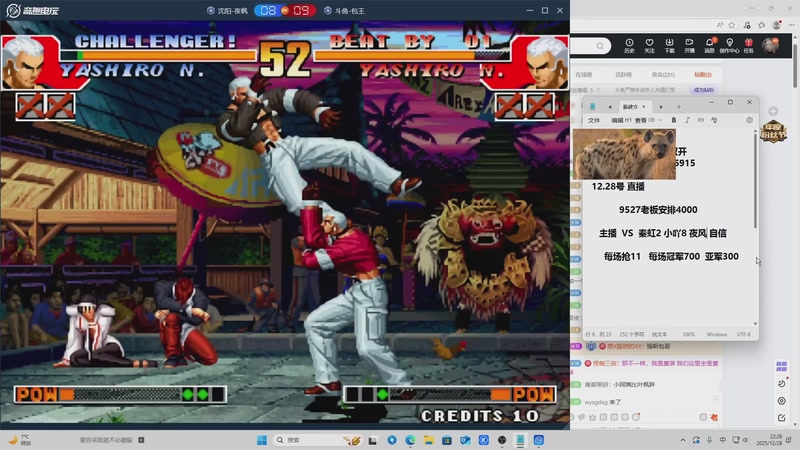Image resolution: width=800 pixels, height=450 pixels.
Task: Click crown icon in chat toolbar
Action: tap(592, 417)
